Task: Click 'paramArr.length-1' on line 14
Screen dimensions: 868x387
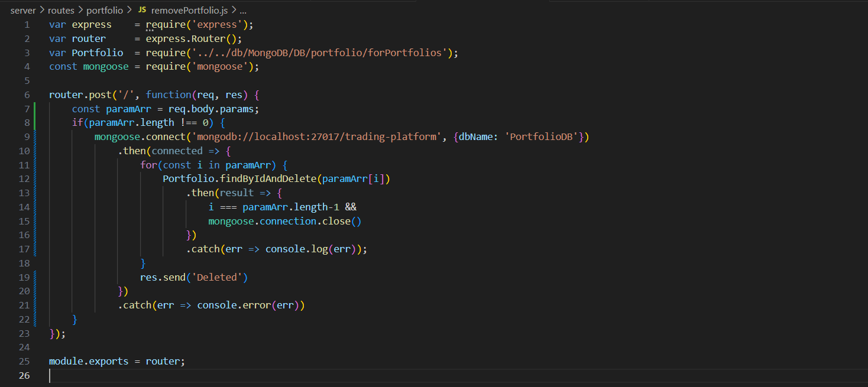Action: (x=291, y=207)
